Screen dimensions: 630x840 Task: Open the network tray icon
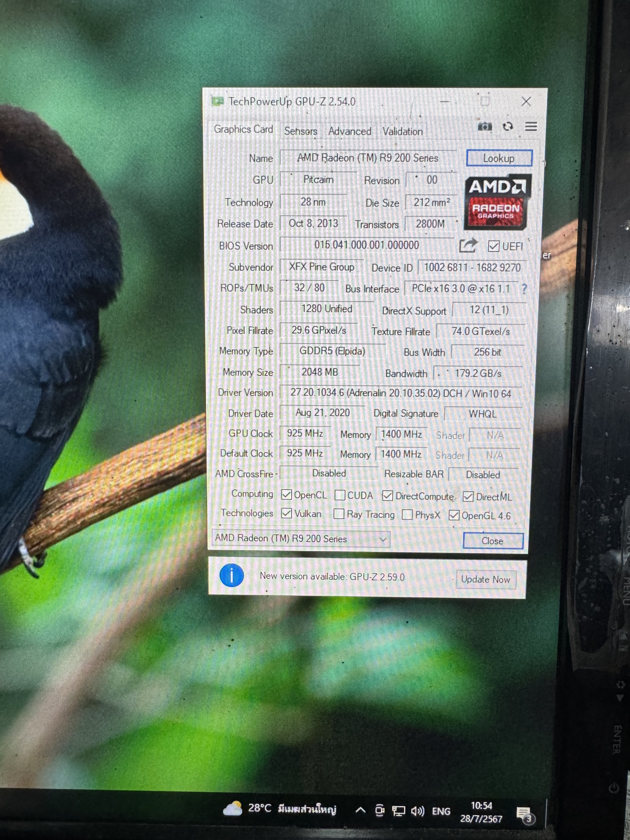pyautogui.click(x=398, y=811)
